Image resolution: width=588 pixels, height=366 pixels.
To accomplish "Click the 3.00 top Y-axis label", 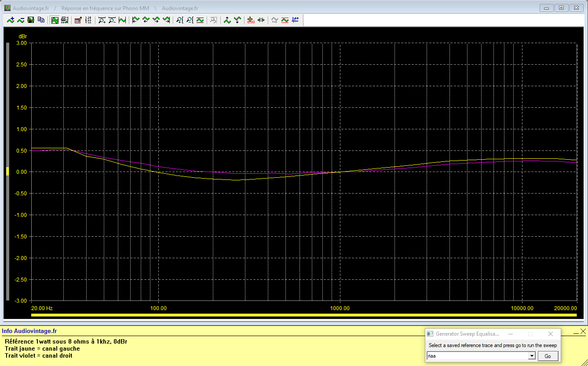I will 22,43.
